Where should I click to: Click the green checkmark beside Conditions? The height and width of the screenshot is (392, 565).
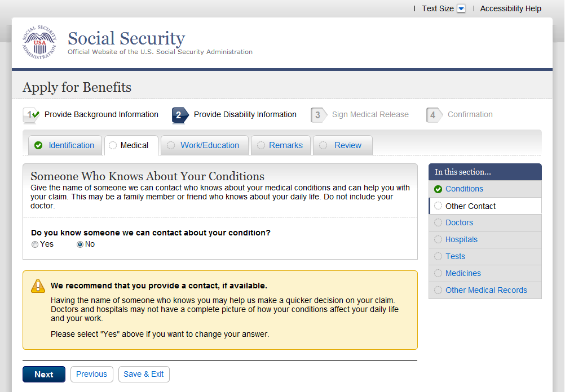[438, 189]
